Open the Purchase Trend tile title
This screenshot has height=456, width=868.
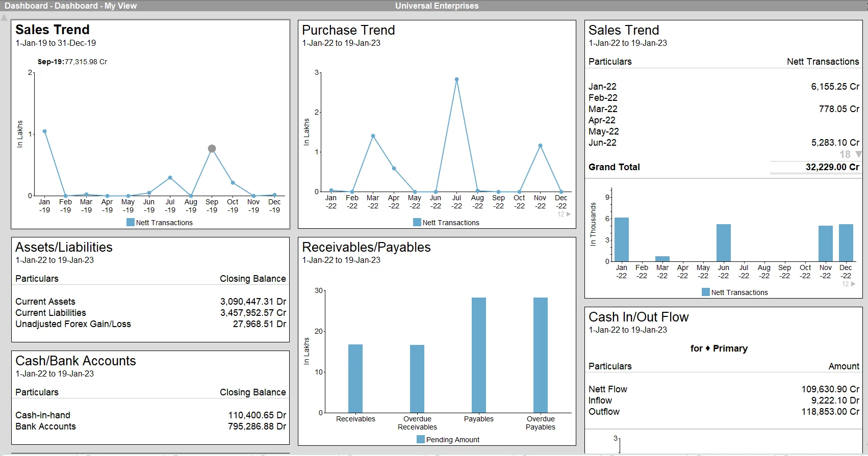point(348,30)
